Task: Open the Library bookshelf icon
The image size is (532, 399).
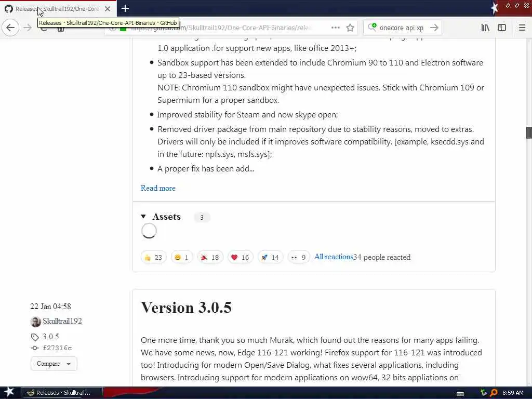Action: click(x=485, y=28)
